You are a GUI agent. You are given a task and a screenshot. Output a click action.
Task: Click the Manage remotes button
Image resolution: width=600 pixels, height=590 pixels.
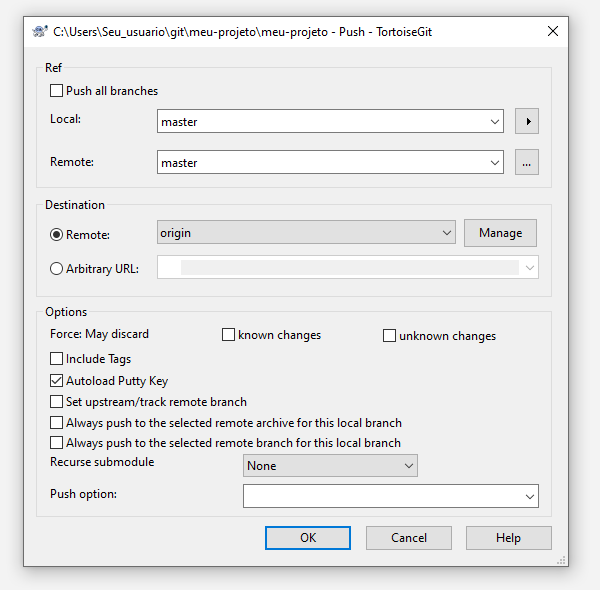click(x=501, y=233)
